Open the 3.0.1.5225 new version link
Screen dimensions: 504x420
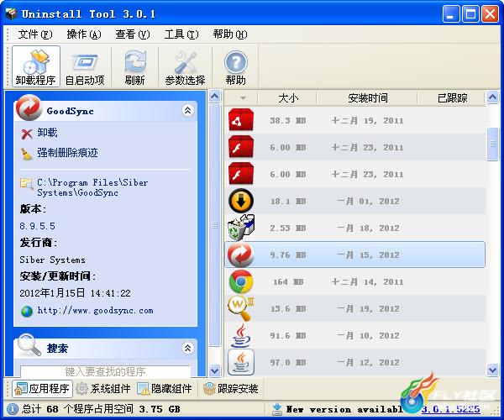(x=450, y=409)
